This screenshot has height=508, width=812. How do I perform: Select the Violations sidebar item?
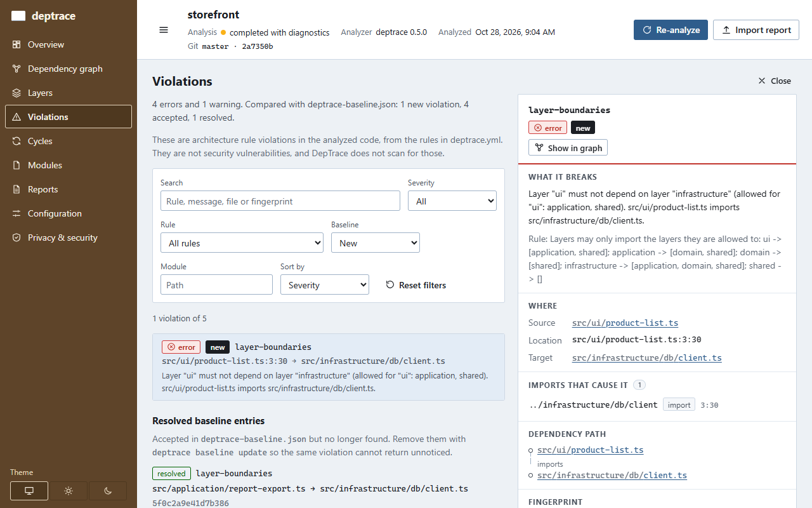(69, 117)
